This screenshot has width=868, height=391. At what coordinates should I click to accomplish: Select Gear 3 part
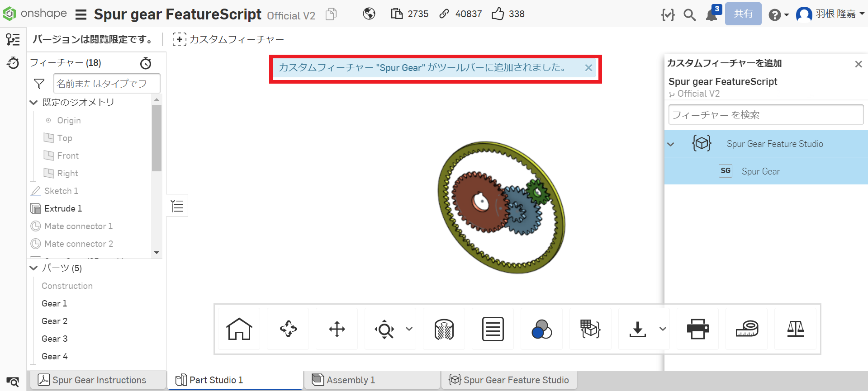tap(54, 339)
